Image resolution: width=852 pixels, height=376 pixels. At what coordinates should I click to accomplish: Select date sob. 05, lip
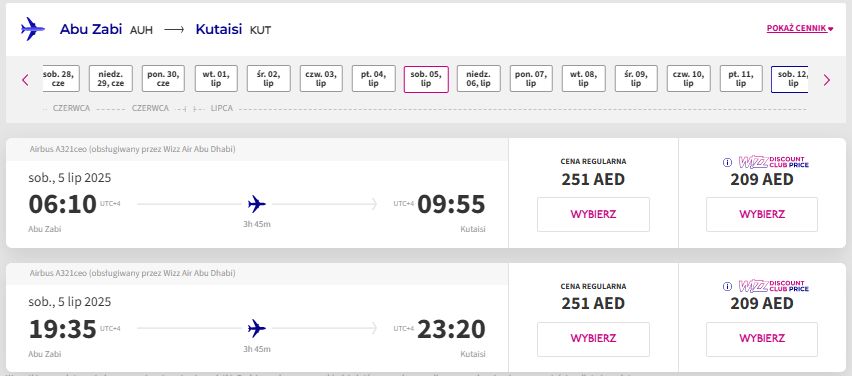pos(426,79)
